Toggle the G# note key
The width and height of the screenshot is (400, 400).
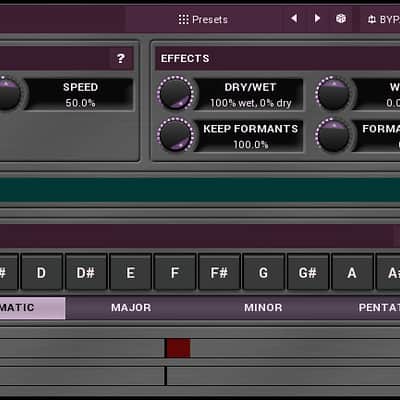point(308,272)
